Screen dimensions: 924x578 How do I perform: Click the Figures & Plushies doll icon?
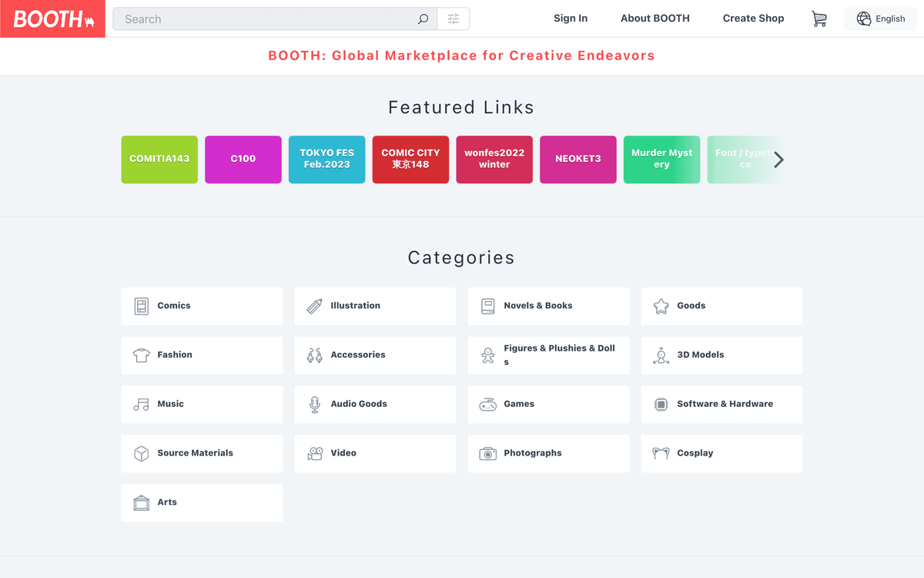(488, 355)
